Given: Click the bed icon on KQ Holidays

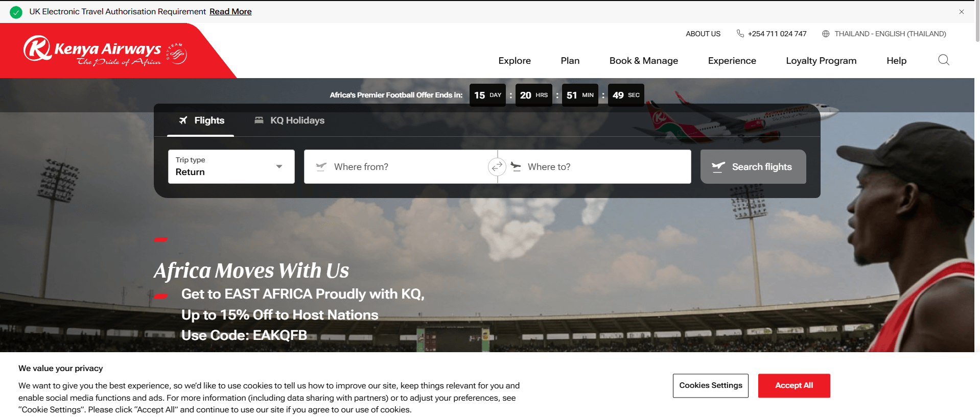Looking at the screenshot, I should (x=259, y=120).
